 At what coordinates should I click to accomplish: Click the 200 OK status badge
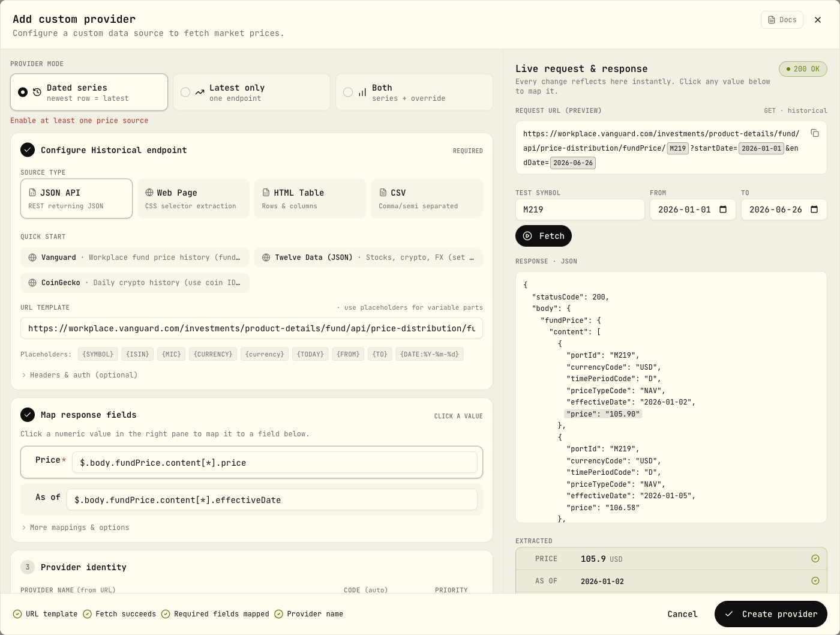[803, 69]
